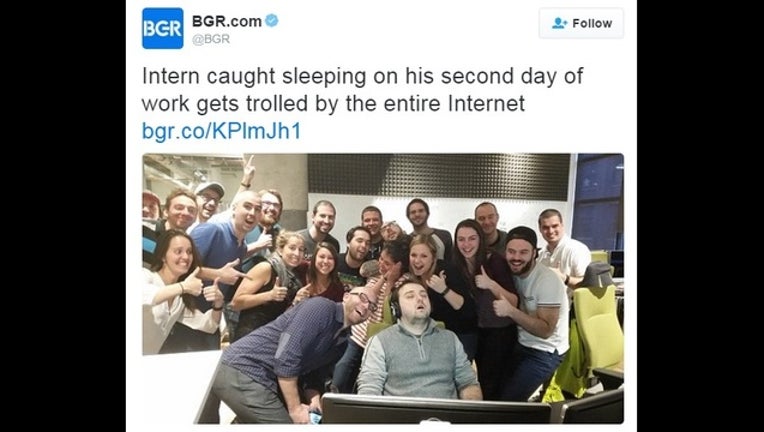764x432 pixels.
Task: Open the @BGR handle link
Action: tap(210, 39)
